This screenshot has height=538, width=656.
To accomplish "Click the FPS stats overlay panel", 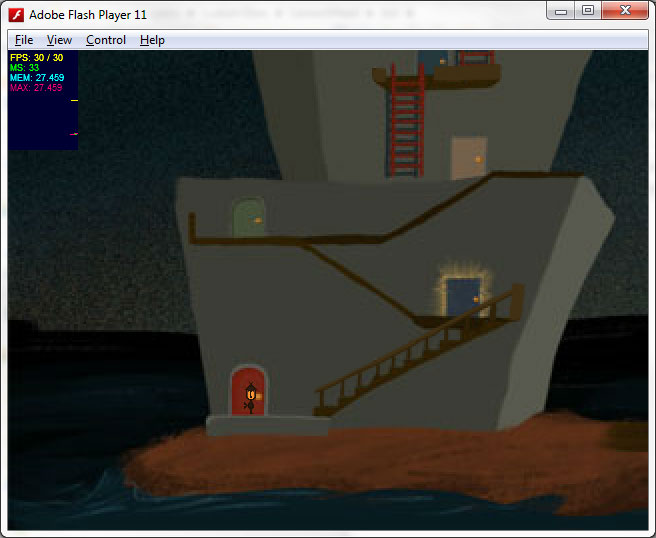I will (43, 100).
